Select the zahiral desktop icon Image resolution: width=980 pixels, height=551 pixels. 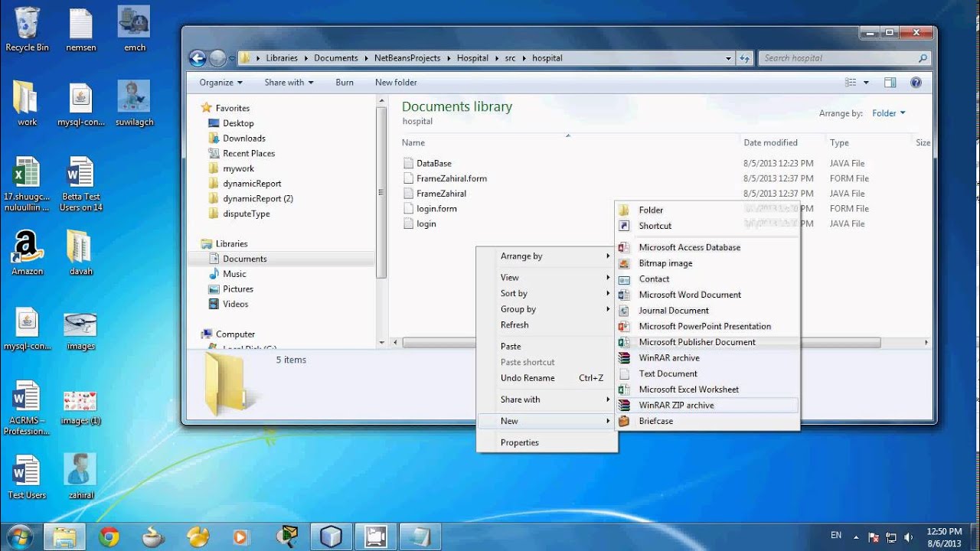(x=80, y=476)
